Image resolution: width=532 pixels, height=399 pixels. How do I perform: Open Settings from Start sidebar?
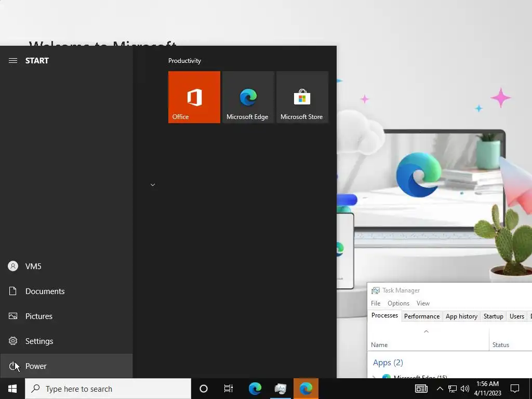tap(66, 341)
